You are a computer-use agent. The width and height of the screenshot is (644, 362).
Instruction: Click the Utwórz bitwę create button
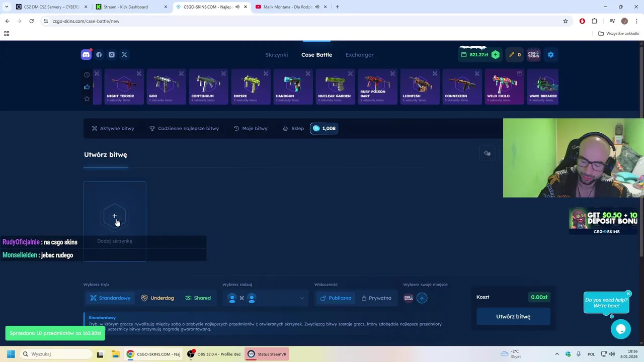pyautogui.click(x=513, y=317)
